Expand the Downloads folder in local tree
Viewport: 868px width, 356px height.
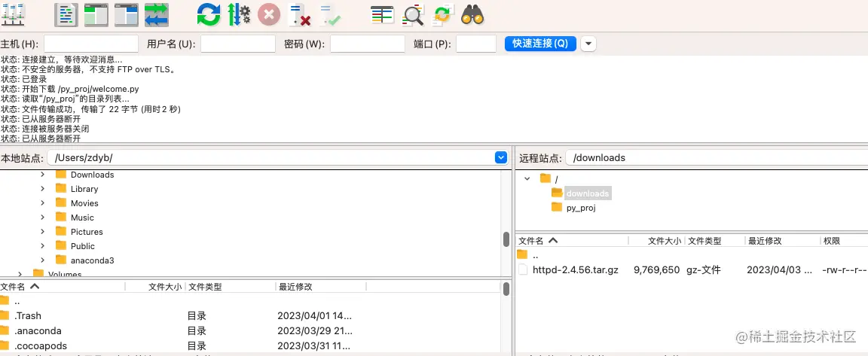click(x=43, y=175)
